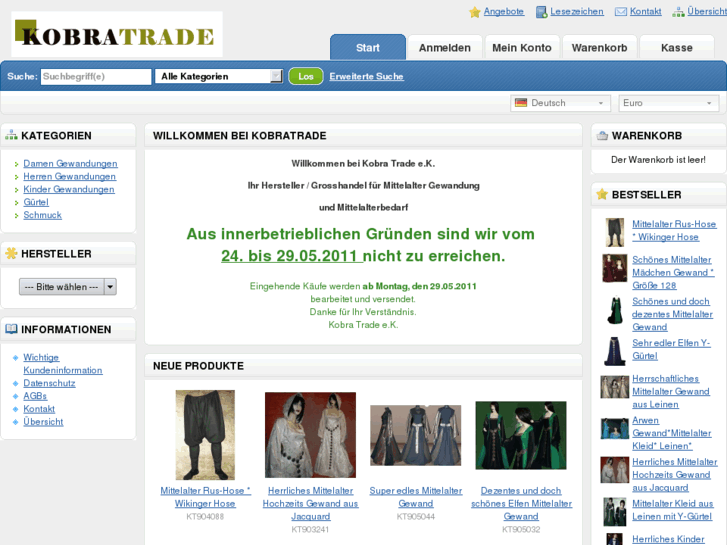Click the Elfen Y-Gürtel bestseller thumbnail
The width and height of the screenshot is (727, 545).
tap(615, 352)
